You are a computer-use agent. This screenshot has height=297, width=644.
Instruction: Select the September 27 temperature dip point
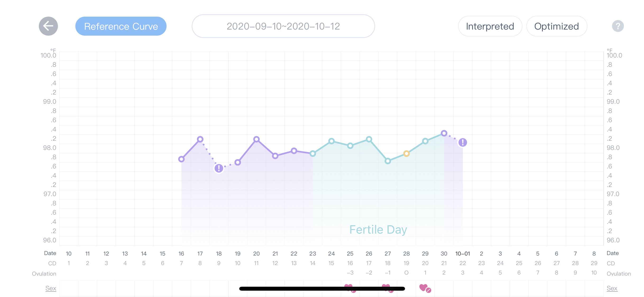pos(388,161)
